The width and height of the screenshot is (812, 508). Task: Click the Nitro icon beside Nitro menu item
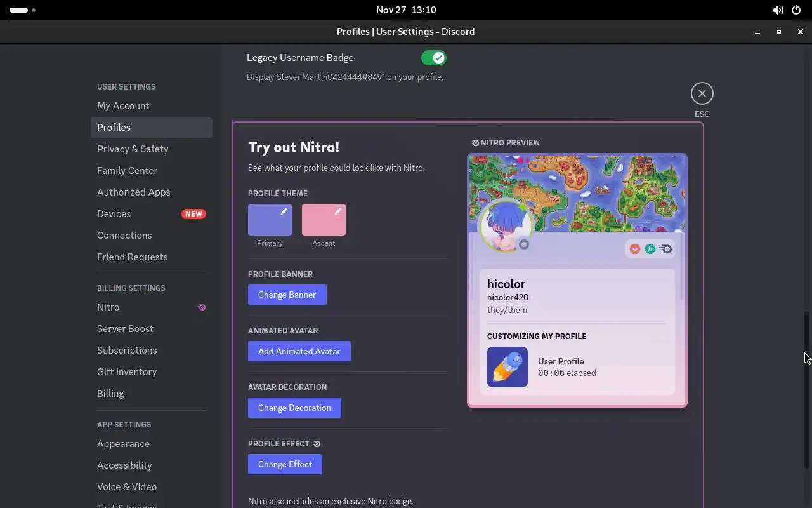(x=202, y=307)
